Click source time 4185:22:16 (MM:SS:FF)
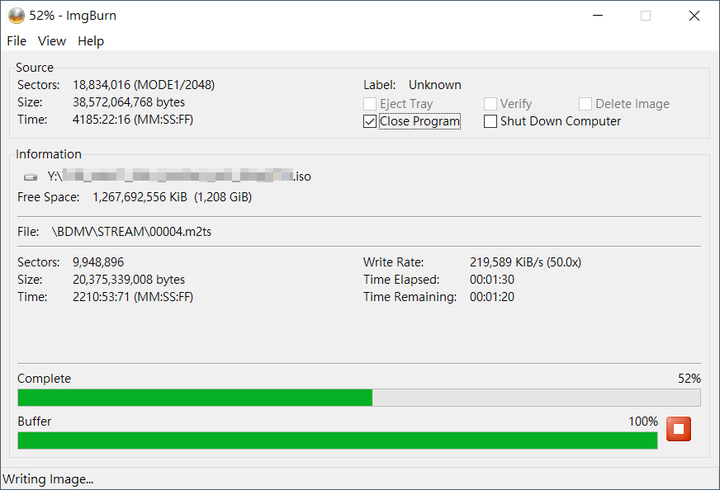 [x=133, y=119]
